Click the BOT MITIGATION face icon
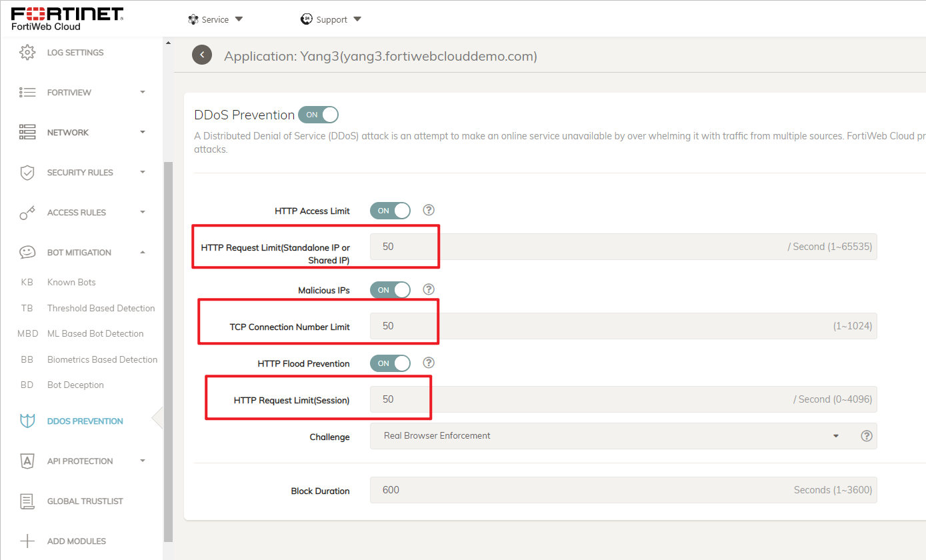This screenshot has height=560, width=926. point(27,252)
